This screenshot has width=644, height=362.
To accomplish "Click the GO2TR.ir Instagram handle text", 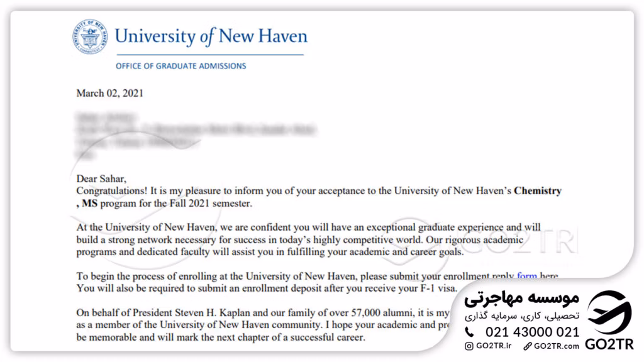I will tap(494, 346).
